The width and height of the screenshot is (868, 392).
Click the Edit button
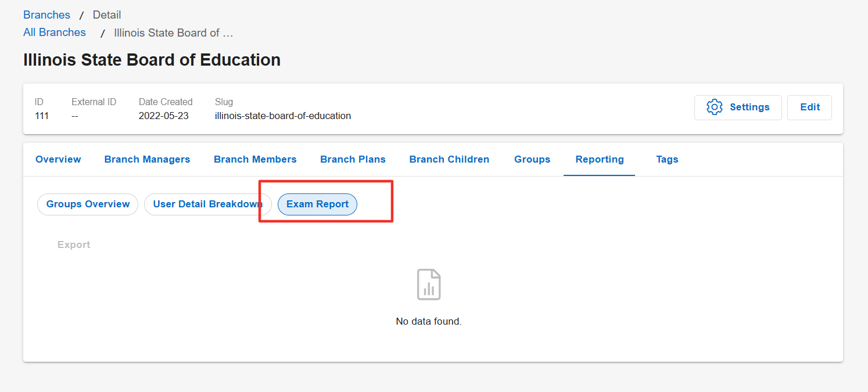(x=809, y=107)
